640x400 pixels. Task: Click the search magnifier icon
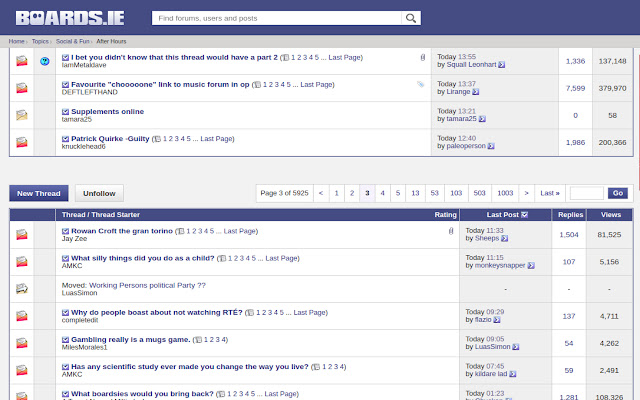point(411,18)
